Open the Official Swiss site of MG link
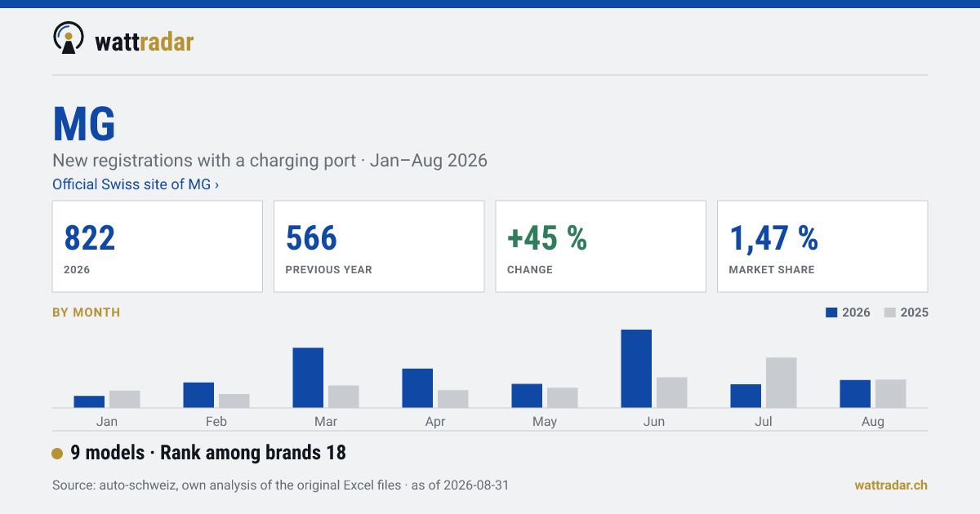 [x=136, y=184]
